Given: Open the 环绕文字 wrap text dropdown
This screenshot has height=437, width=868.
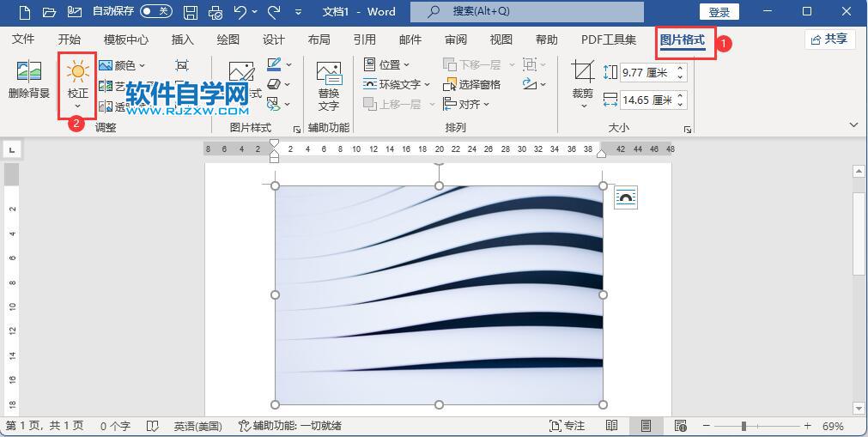Looking at the screenshot, I should click(397, 84).
